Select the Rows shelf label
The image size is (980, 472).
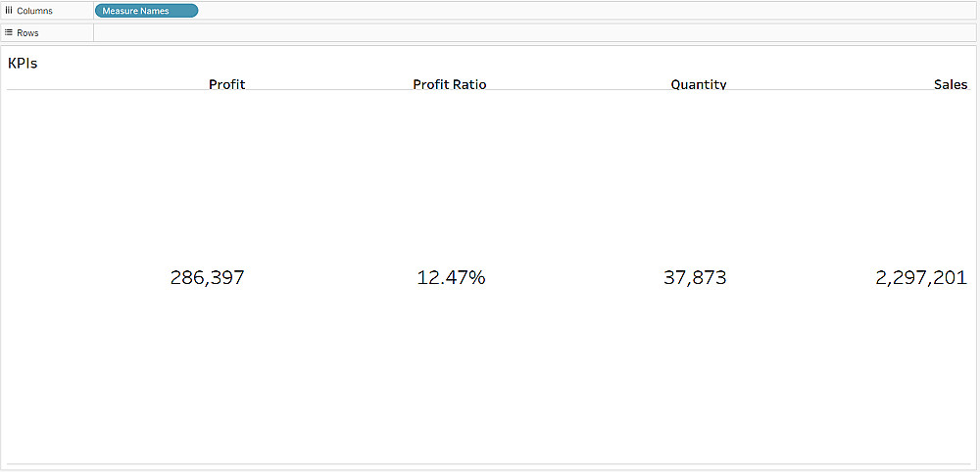[x=27, y=33]
